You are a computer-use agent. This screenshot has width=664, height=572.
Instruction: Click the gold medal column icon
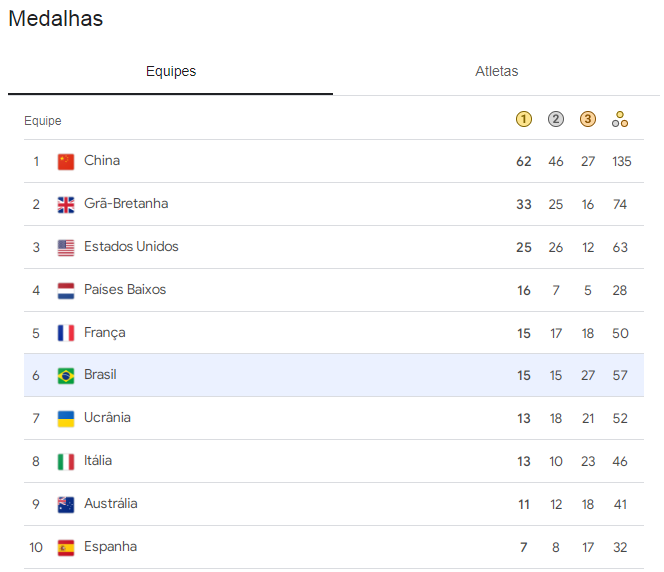[x=524, y=119]
